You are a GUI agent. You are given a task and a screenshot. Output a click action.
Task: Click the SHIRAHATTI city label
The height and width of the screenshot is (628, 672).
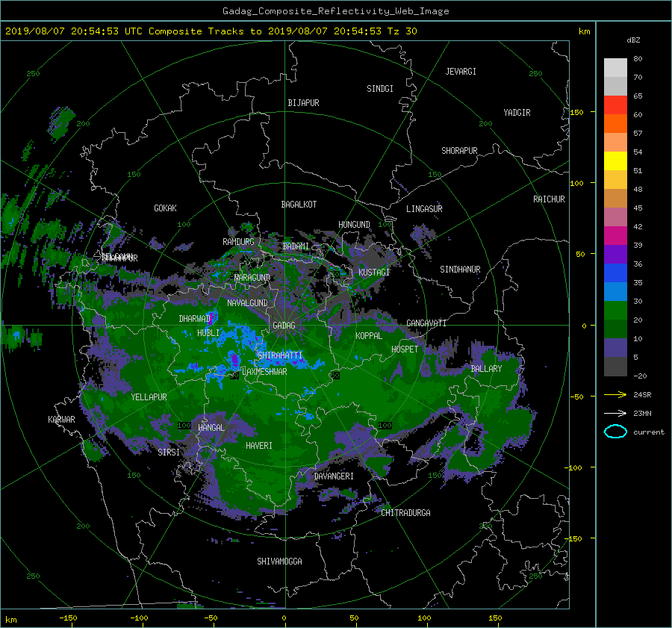[280, 355]
